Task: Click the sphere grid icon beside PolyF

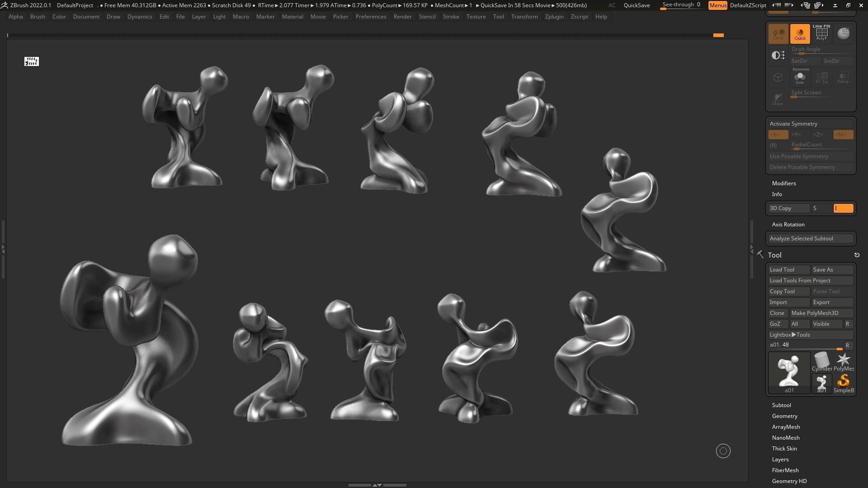Action: (843, 33)
